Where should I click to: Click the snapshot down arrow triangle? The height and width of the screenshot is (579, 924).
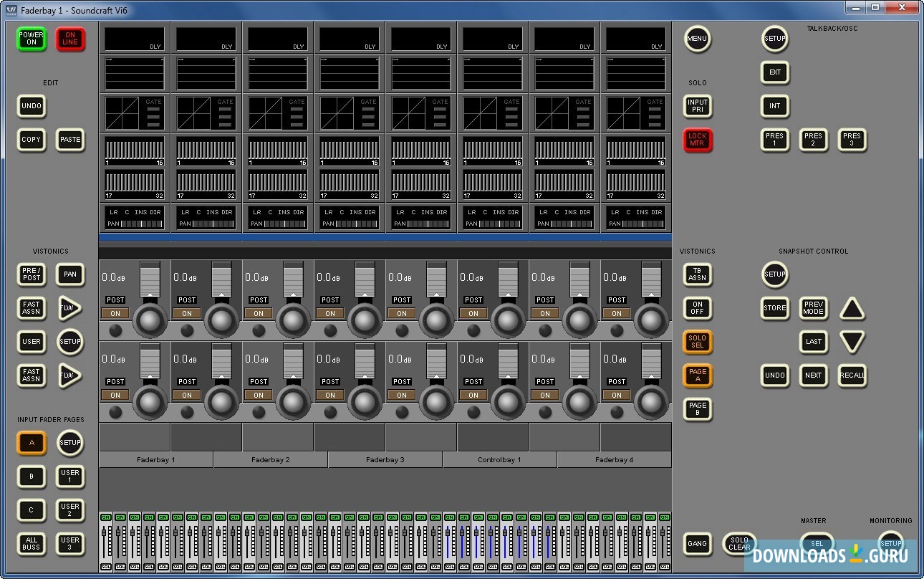[x=852, y=342]
